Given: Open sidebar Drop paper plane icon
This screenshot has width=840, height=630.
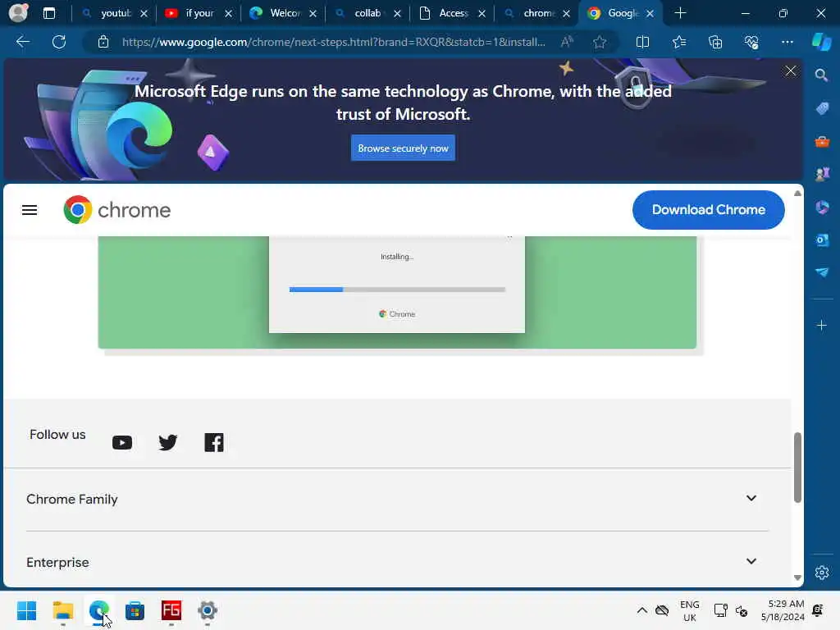Looking at the screenshot, I should pos(822,272).
